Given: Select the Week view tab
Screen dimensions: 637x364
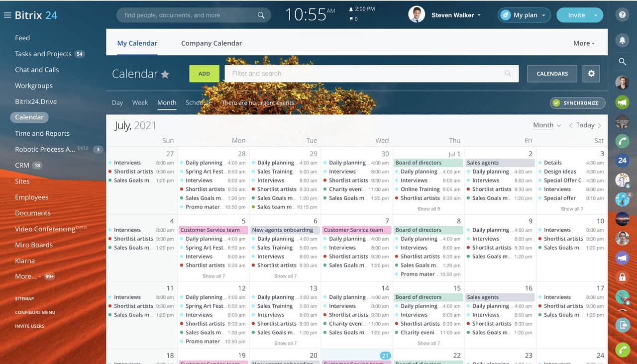Looking at the screenshot, I should (140, 102).
